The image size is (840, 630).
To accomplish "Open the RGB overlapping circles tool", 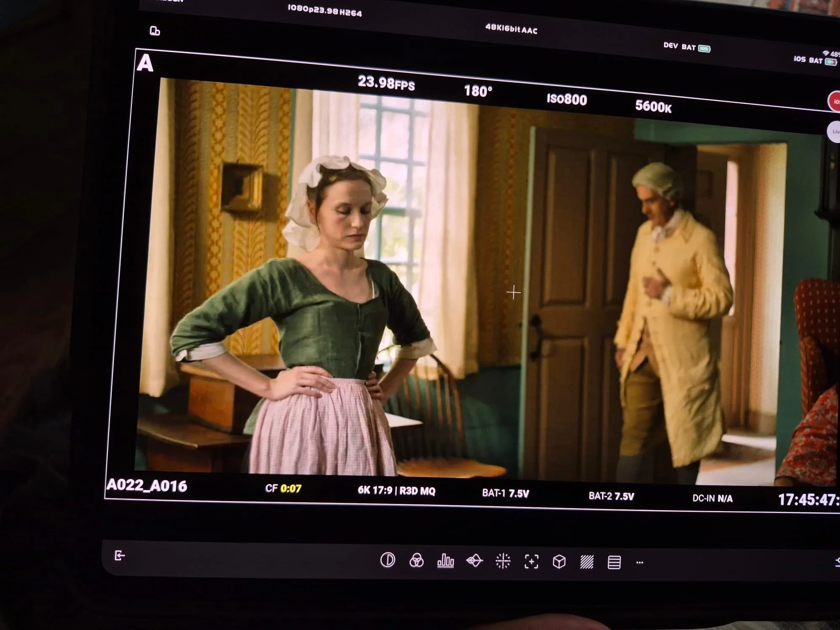I will coord(416,560).
